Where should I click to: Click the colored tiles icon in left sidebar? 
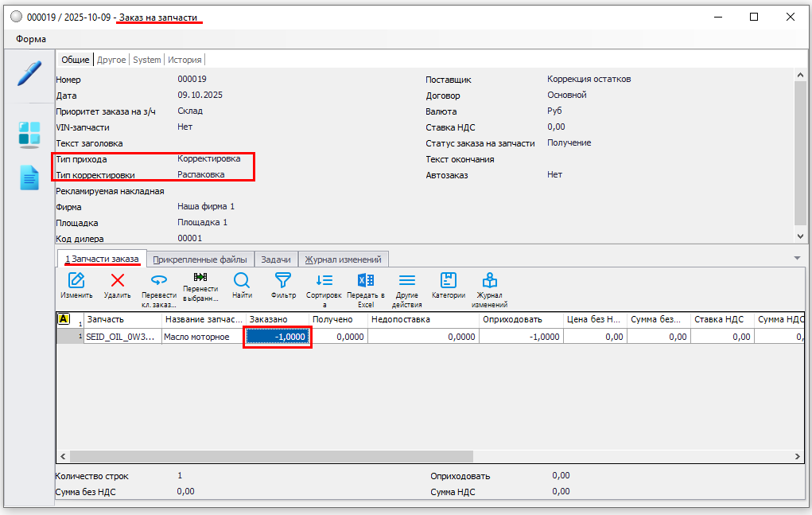[29, 135]
